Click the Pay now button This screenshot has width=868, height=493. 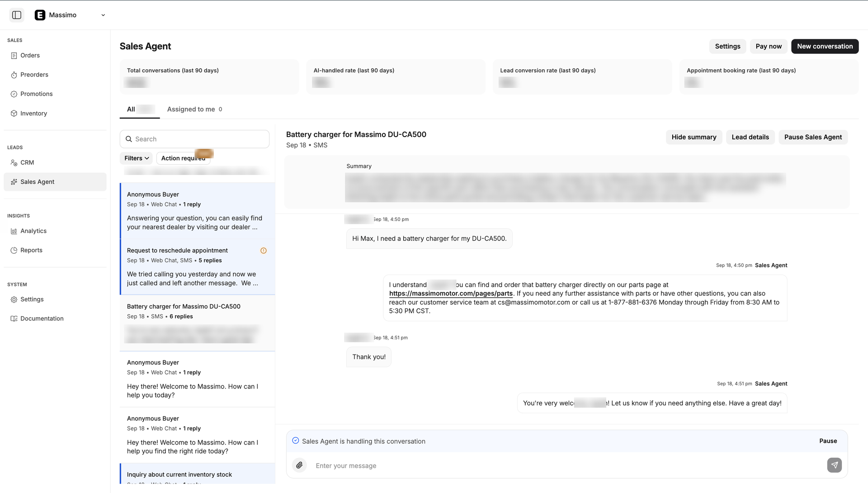(x=769, y=47)
